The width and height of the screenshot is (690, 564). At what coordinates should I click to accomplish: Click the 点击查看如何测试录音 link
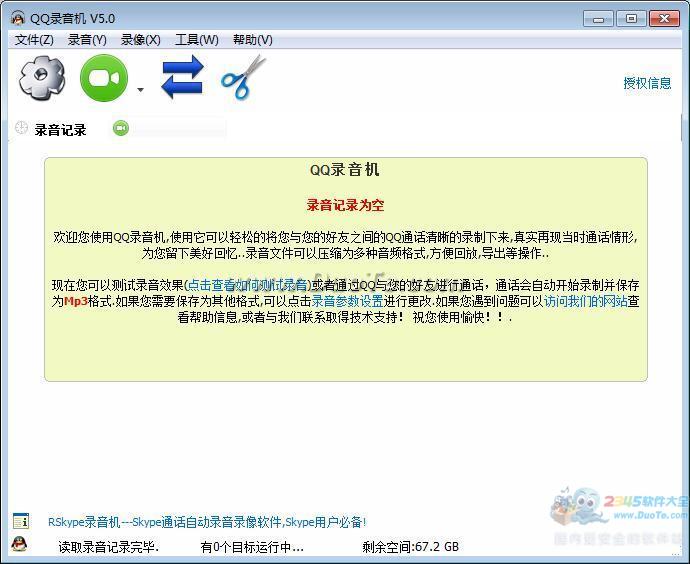248,285
